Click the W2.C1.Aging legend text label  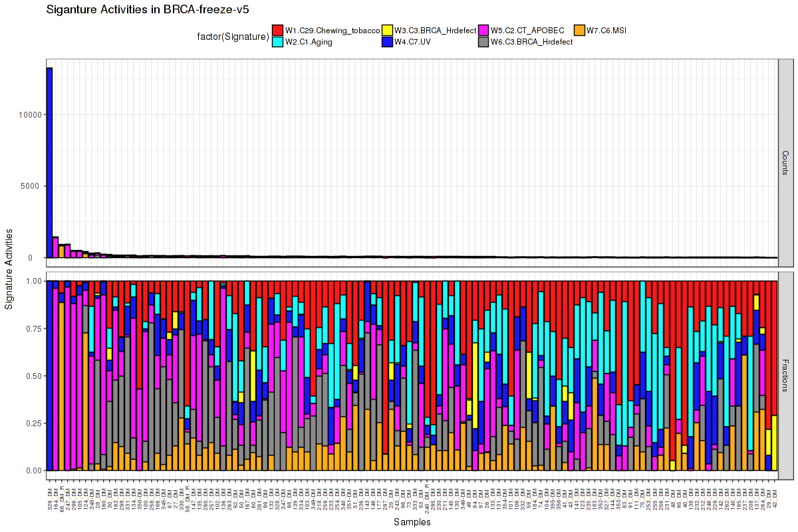(x=309, y=42)
